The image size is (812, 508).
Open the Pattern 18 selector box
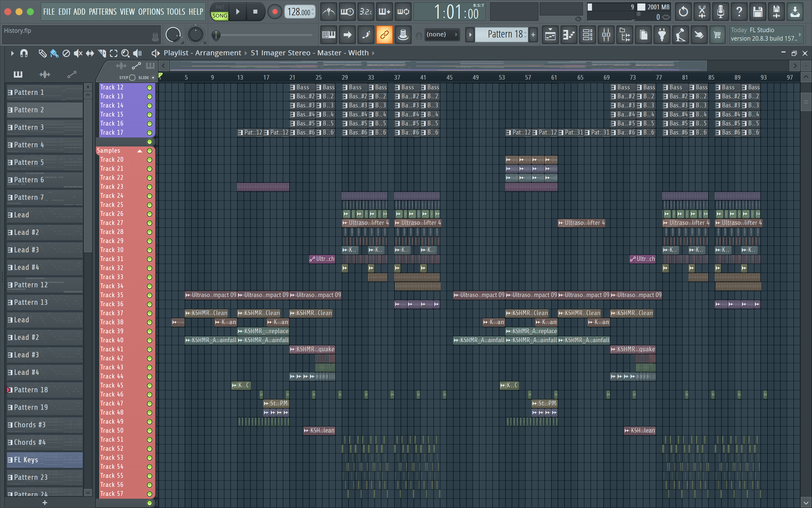pyautogui.click(x=501, y=35)
